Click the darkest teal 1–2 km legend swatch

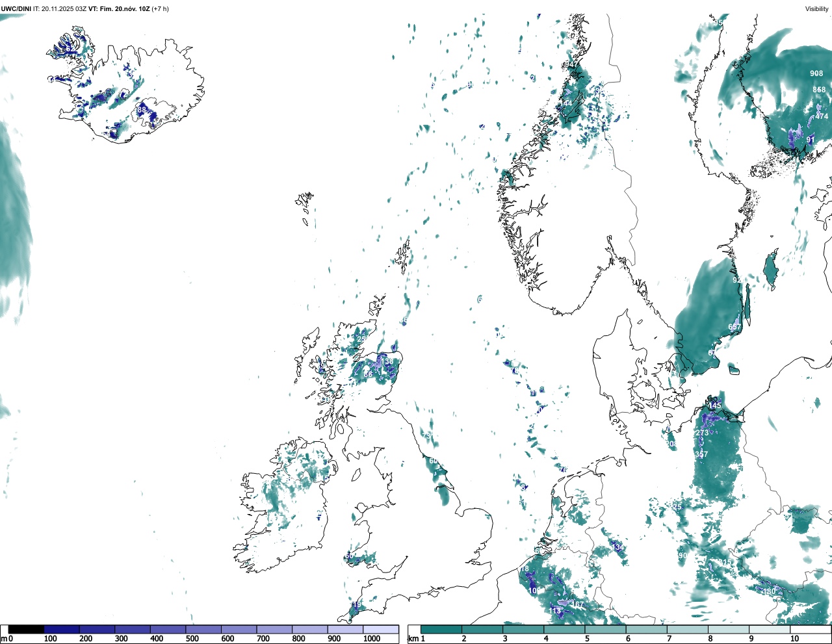click(441, 629)
